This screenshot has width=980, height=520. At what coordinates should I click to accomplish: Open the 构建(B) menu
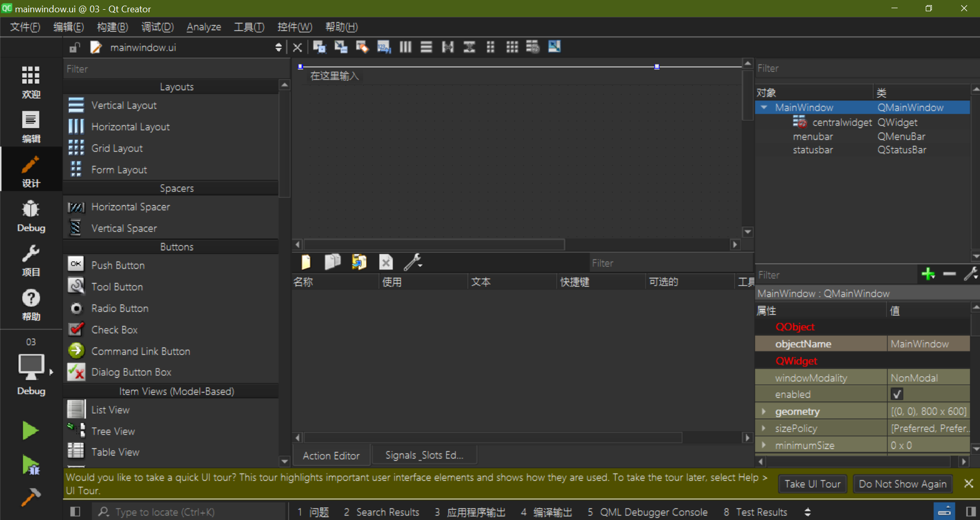[x=112, y=27]
